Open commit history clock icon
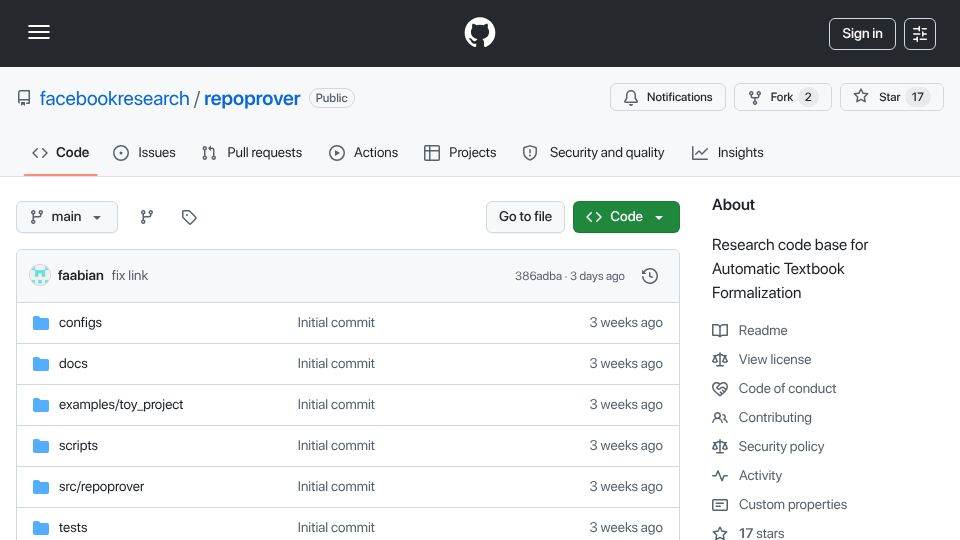This screenshot has width=960, height=540. point(650,276)
